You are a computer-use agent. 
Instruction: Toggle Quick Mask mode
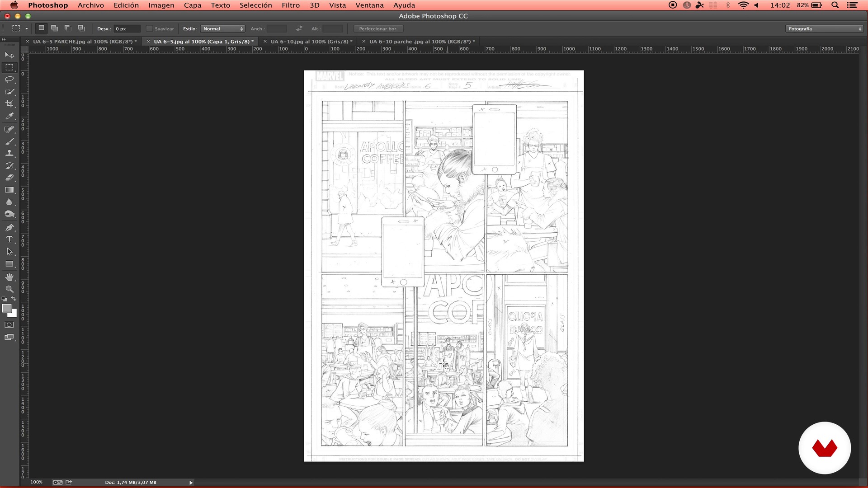tap(9, 325)
